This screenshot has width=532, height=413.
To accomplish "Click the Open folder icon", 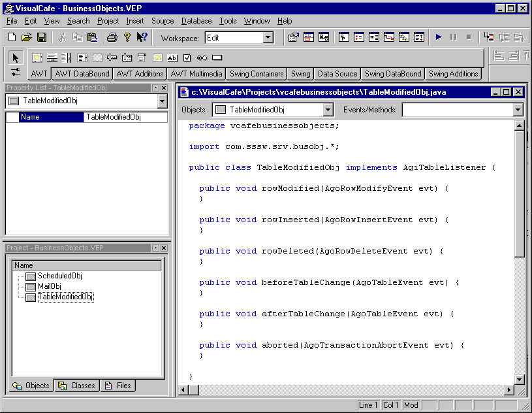I will [x=27, y=37].
